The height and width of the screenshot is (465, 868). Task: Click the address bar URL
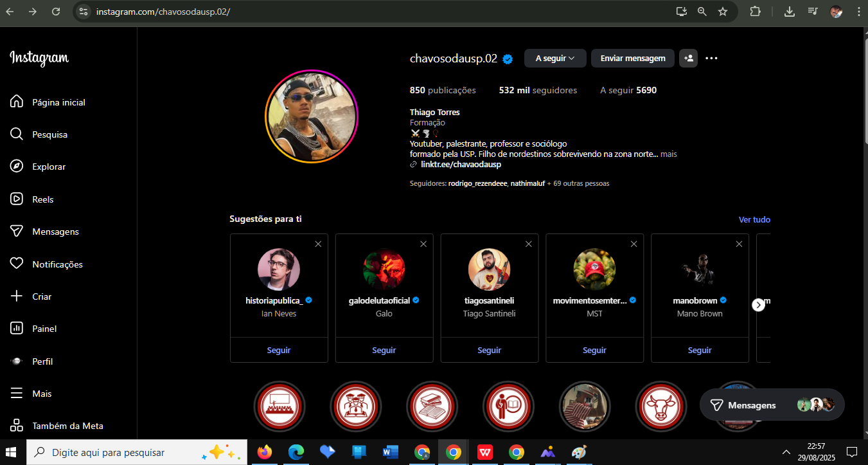163,12
